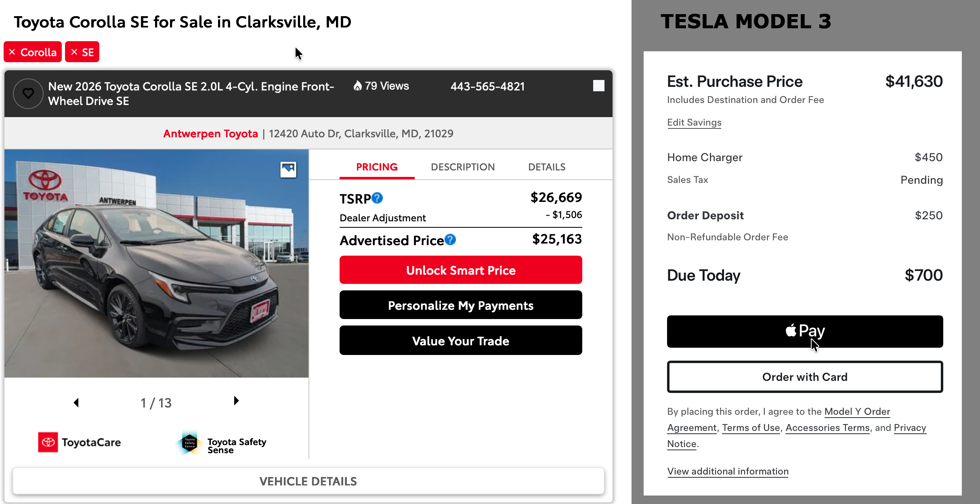Switch to the Details tab
The height and width of the screenshot is (504, 980).
click(x=547, y=167)
